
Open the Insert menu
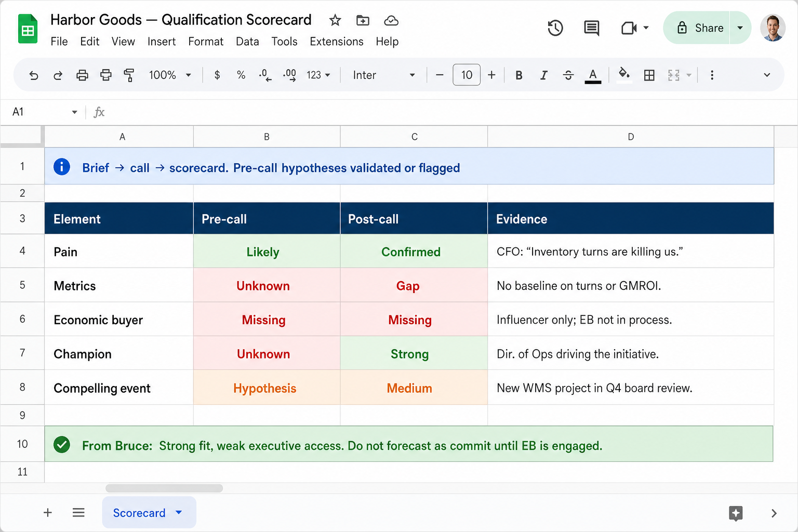162,42
